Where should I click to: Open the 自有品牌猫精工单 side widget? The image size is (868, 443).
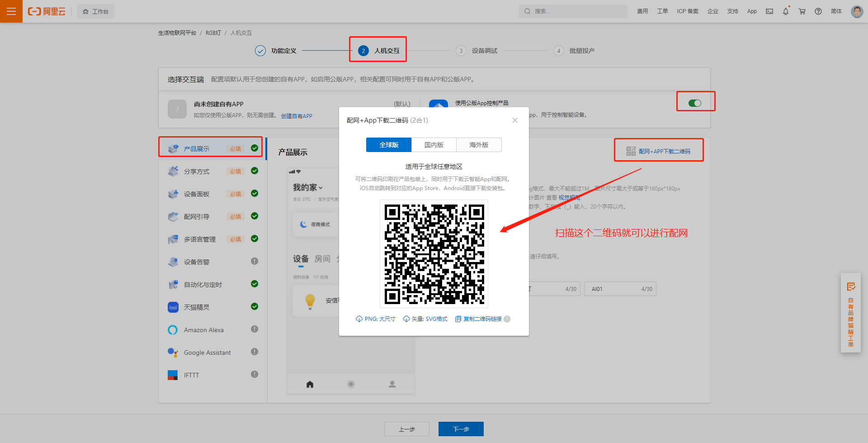pos(851,313)
